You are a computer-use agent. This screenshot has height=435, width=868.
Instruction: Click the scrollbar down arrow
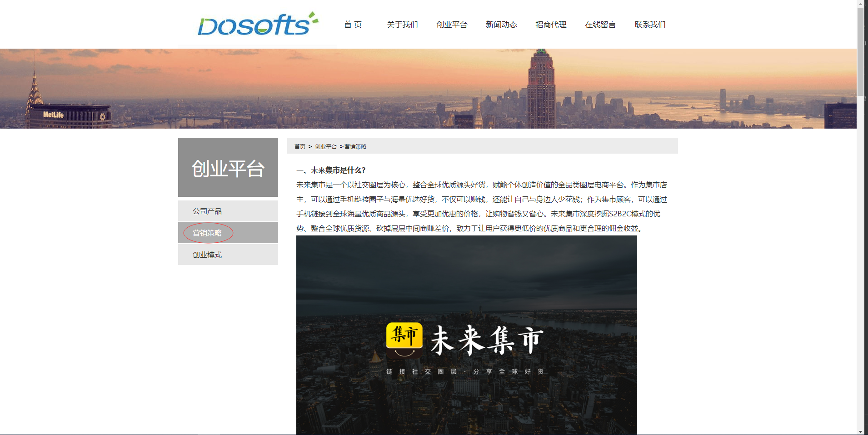tap(861, 431)
